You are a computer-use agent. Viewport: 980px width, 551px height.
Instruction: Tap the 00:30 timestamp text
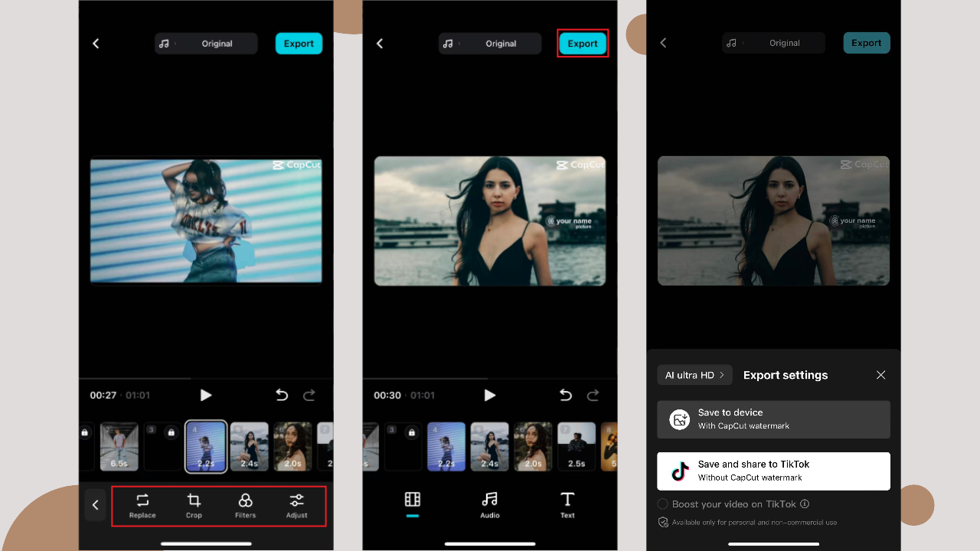coord(387,396)
